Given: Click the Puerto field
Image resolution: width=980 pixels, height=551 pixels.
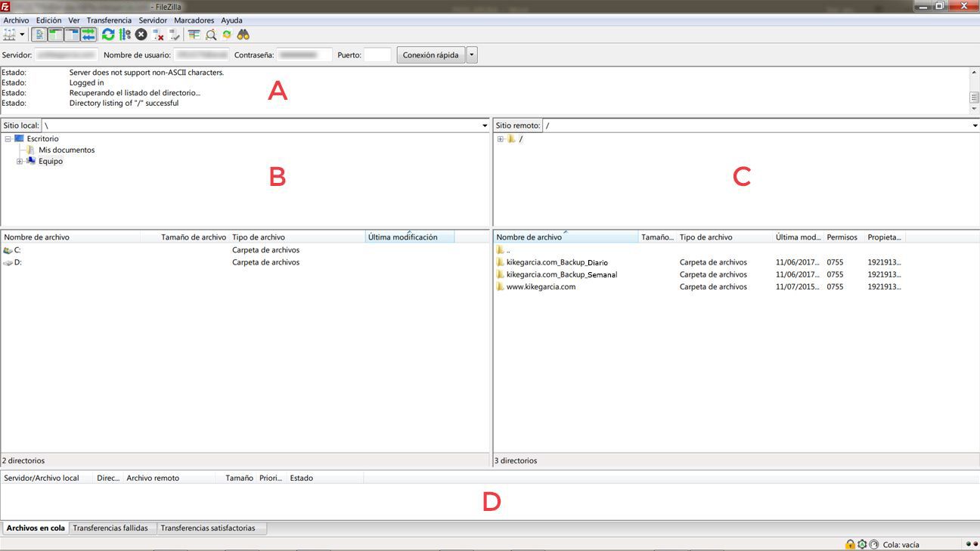Looking at the screenshot, I should pos(377,55).
